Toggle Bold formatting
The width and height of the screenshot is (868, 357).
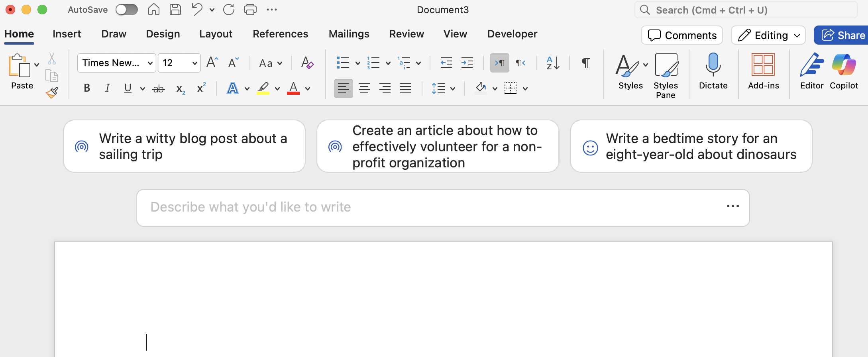87,88
